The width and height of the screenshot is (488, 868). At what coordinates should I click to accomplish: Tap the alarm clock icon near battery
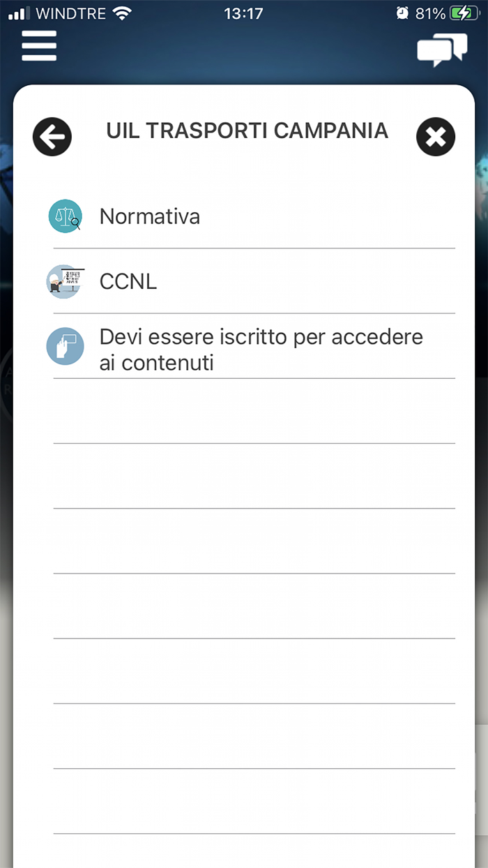coord(404,12)
